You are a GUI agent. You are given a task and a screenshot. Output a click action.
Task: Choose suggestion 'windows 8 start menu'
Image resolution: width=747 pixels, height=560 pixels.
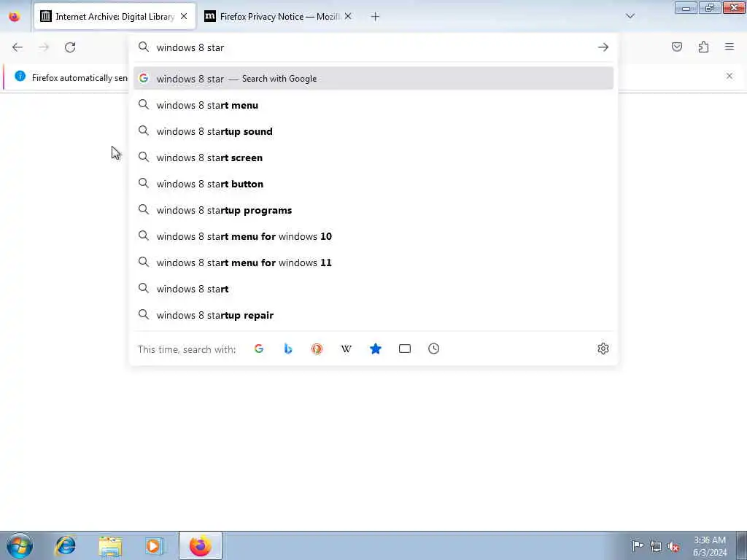(373, 105)
